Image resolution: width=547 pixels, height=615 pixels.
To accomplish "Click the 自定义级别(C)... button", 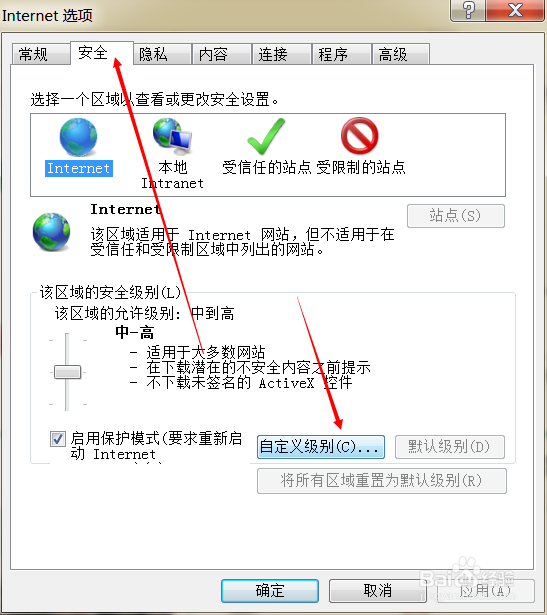I will tap(321, 447).
